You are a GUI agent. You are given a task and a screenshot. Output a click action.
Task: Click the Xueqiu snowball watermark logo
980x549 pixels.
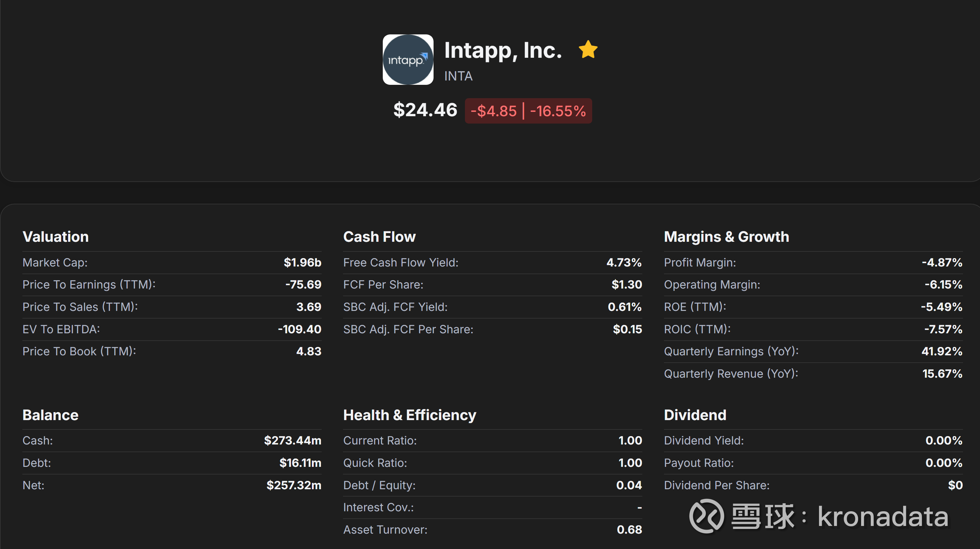tap(706, 516)
